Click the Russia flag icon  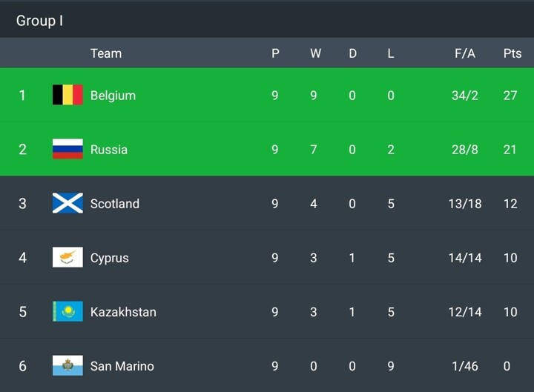(x=67, y=149)
